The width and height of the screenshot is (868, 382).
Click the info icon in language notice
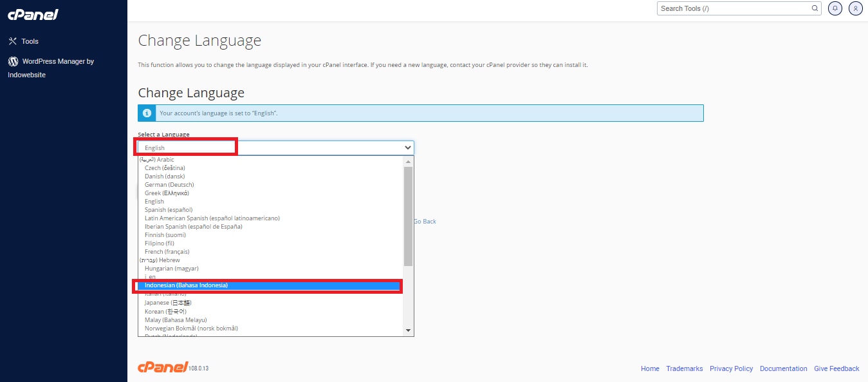click(147, 113)
